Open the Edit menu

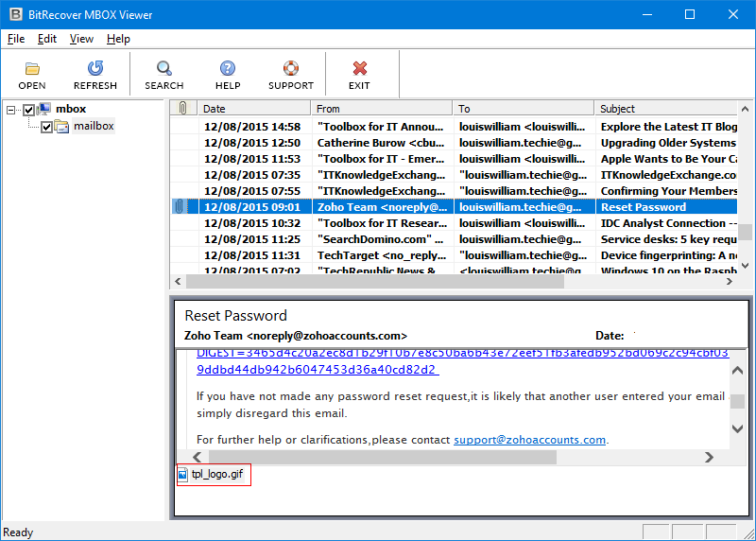pyautogui.click(x=46, y=39)
